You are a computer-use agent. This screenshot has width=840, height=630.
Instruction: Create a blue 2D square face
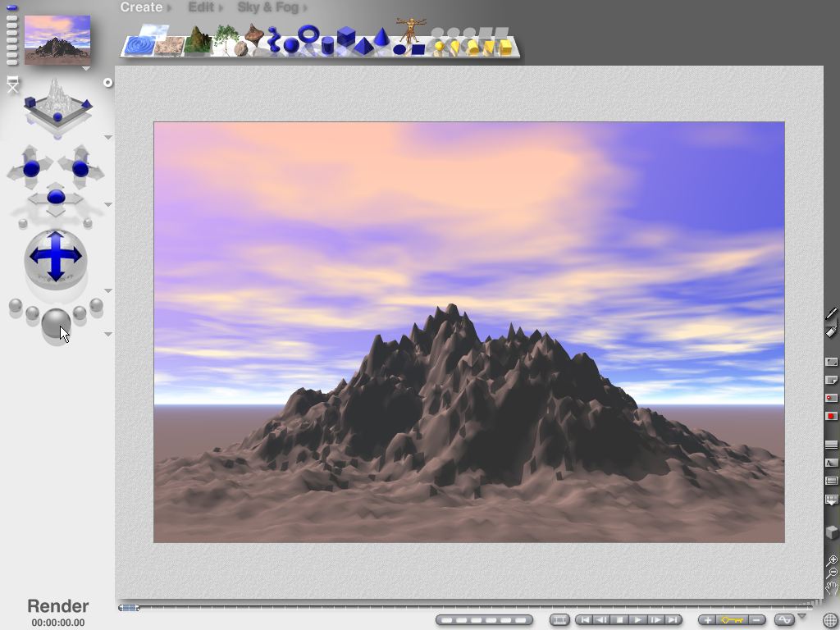[418, 50]
